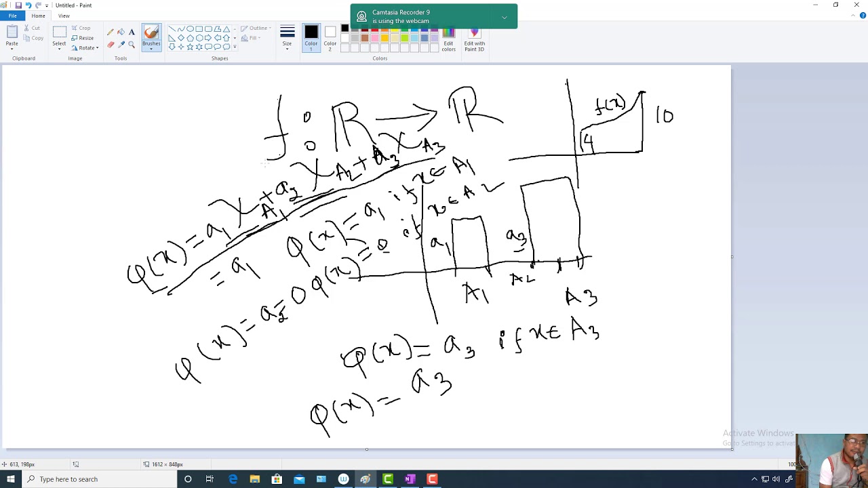Open the Select options dropdown arrow
The image size is (868, 488).
[x=59, y=49]
